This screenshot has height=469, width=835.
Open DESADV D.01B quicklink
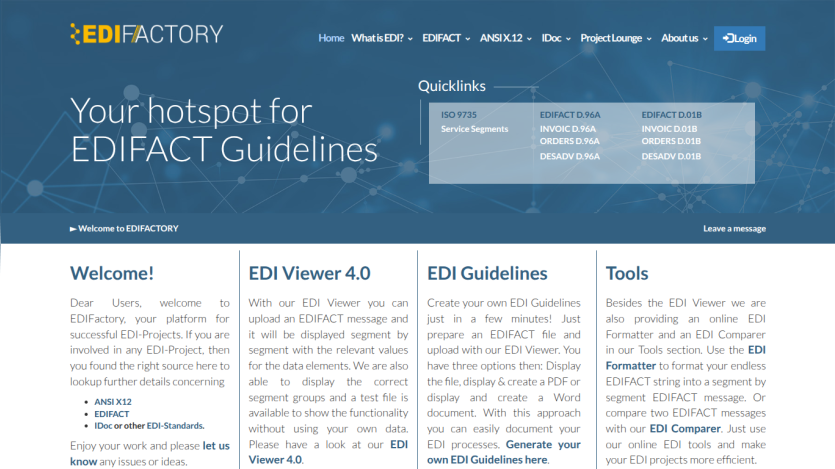click(x=671, y=157)
